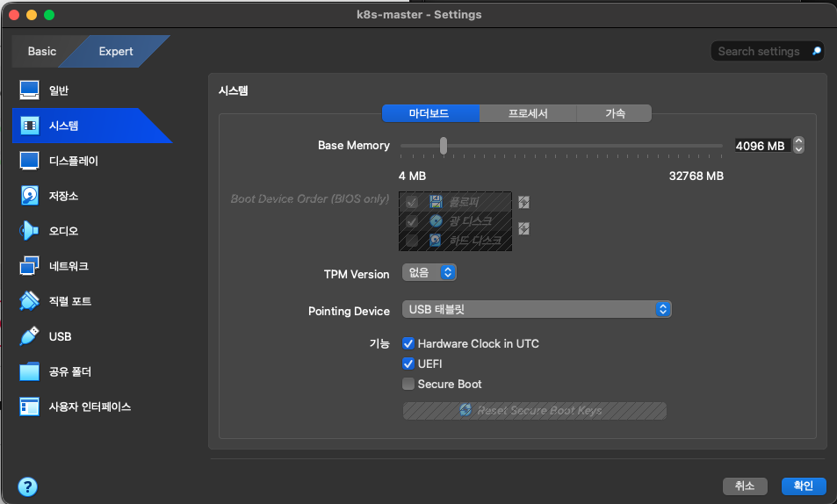Click the 4 MB minimum memory label
837x504 pixels.
[412, 176]
